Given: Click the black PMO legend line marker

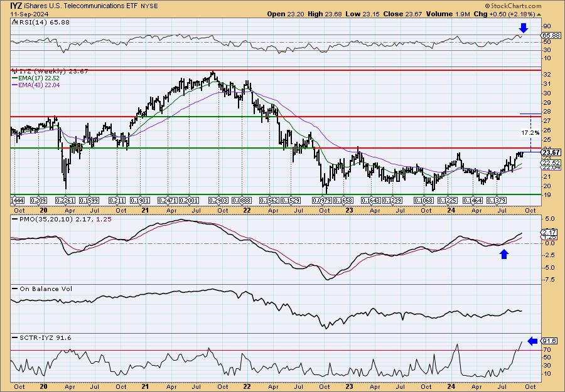Looking at the screenshot, I should point(15,219).
